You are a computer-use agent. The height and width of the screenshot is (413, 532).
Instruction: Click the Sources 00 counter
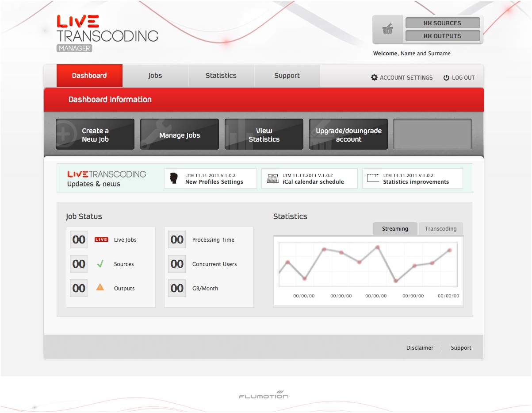(x=79, y=264)
